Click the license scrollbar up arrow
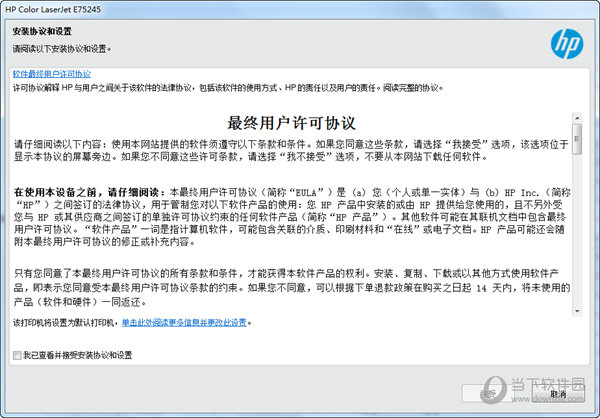600x418 pixels. click(x=577, y=118)
